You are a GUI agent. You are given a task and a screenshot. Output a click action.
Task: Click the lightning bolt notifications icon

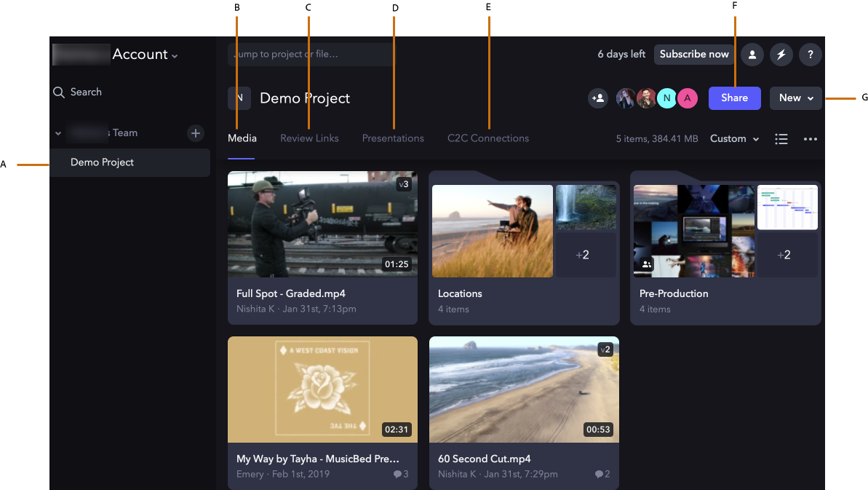781,54
